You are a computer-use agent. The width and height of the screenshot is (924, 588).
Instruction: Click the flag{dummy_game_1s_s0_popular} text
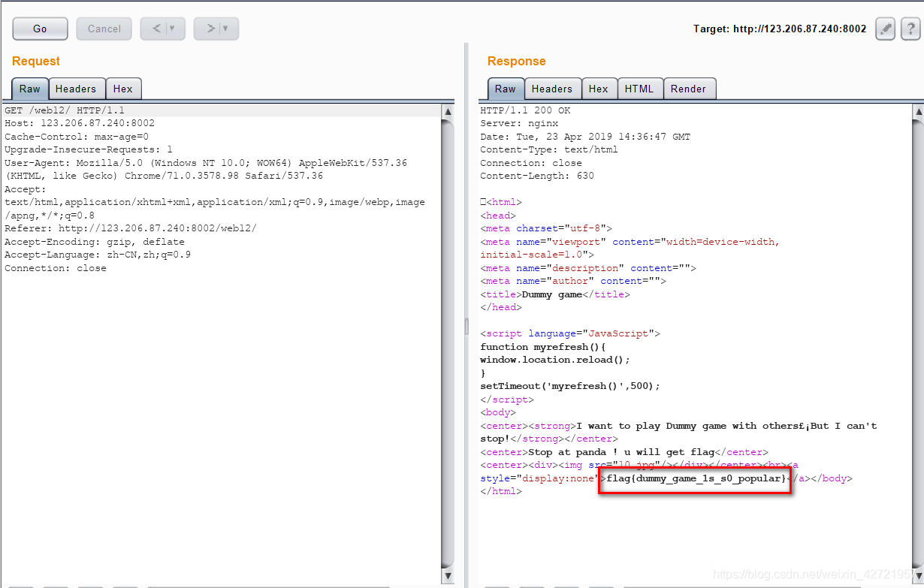tap(696, 478)
